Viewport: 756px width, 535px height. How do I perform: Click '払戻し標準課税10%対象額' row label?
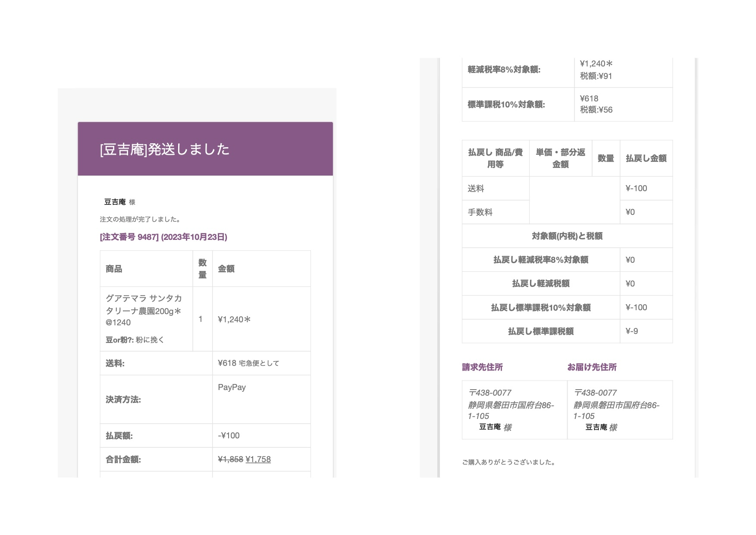(x=541, y=308)
